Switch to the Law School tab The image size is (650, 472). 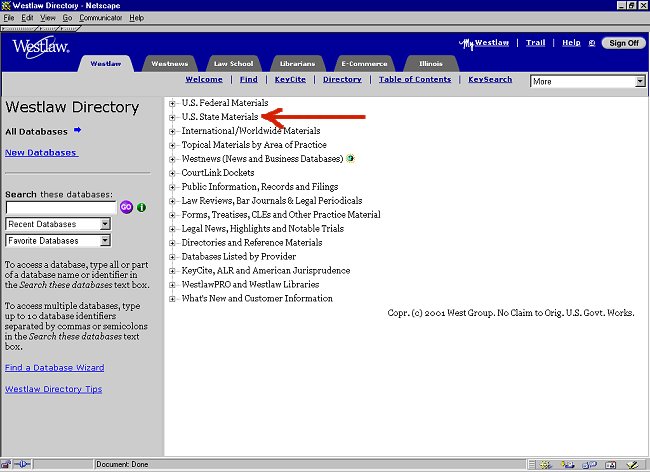[x=233, y=64]
